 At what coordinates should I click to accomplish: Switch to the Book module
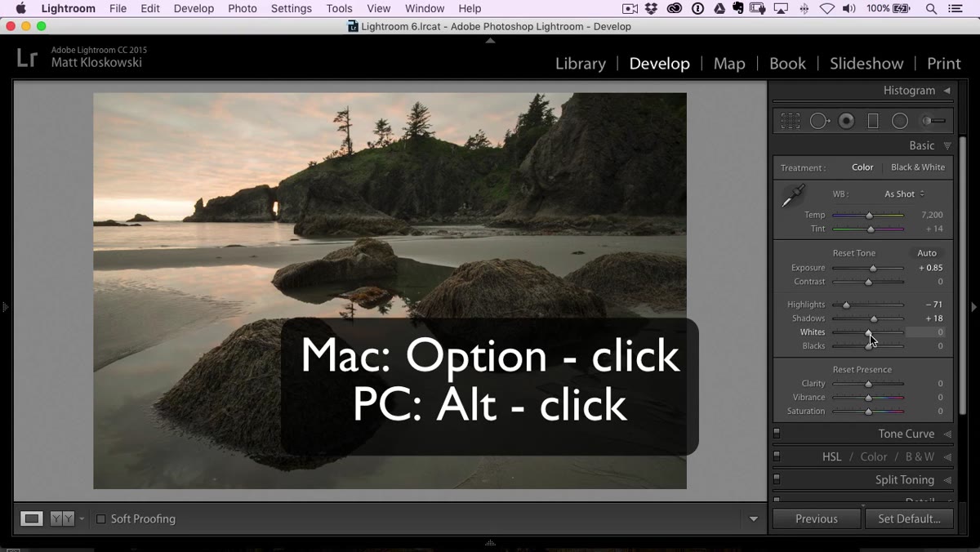(x=787, y=64)
